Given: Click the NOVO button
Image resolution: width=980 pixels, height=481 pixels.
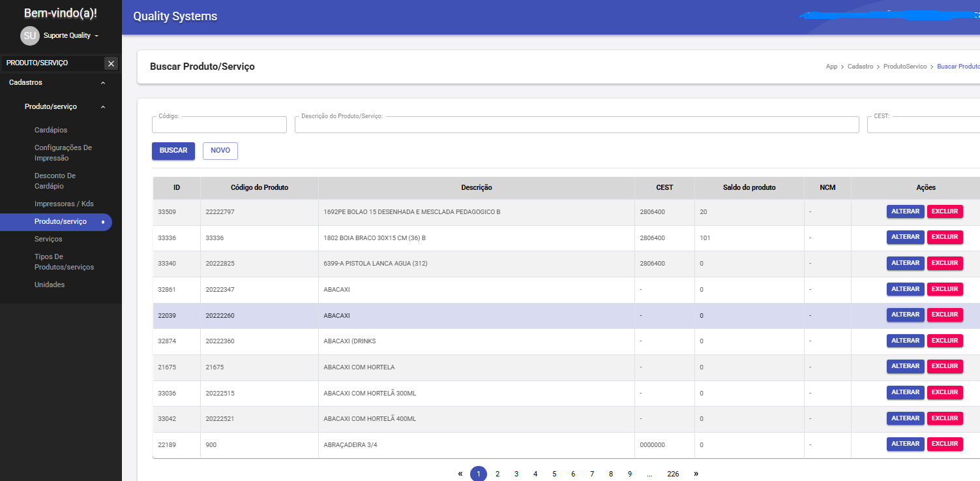Looking at the screenshot, I should [220, 151].
